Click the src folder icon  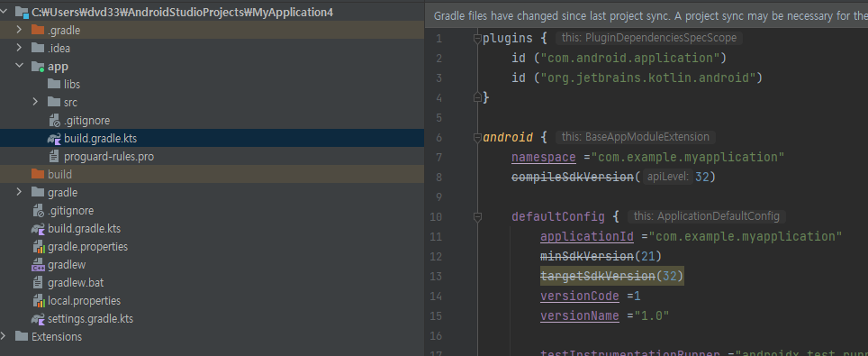coord(54,102)
